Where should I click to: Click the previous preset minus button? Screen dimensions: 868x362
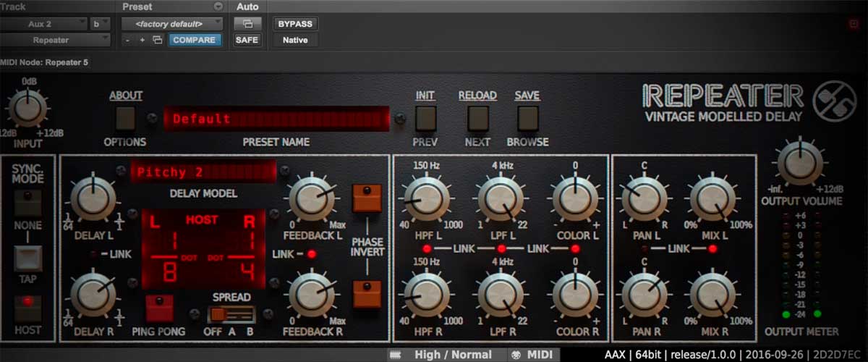[127, 41]
